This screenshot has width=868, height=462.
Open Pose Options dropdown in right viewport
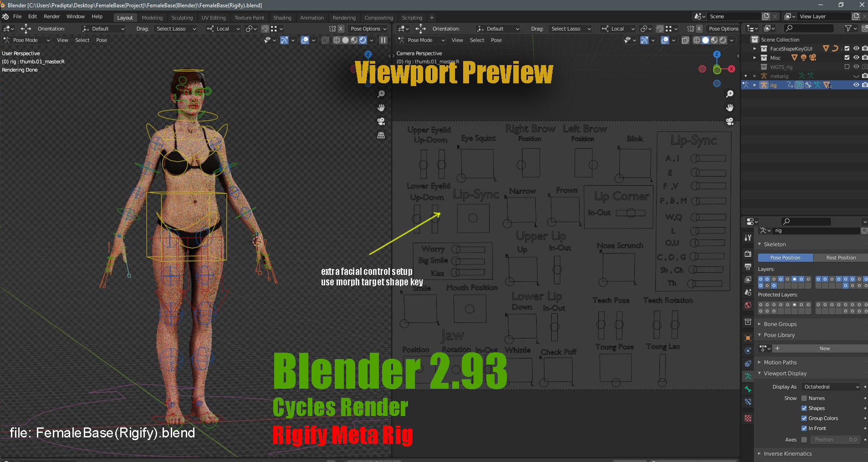point(723,29)
